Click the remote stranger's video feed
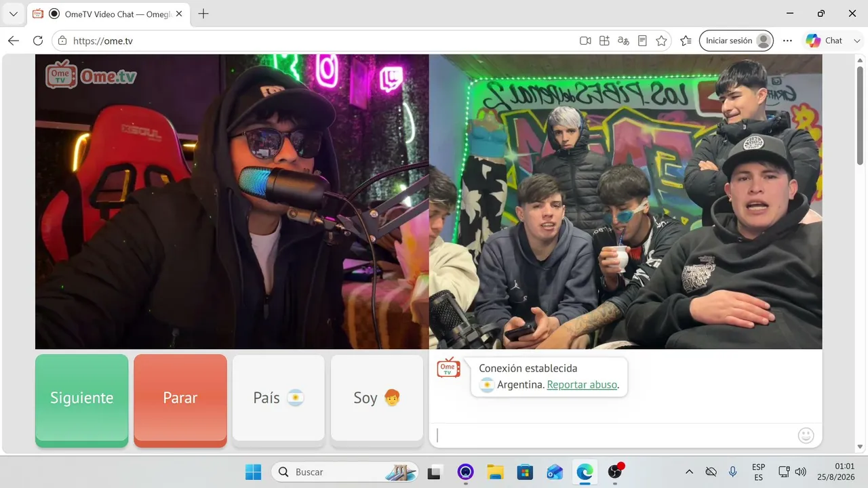 [625, 201]
